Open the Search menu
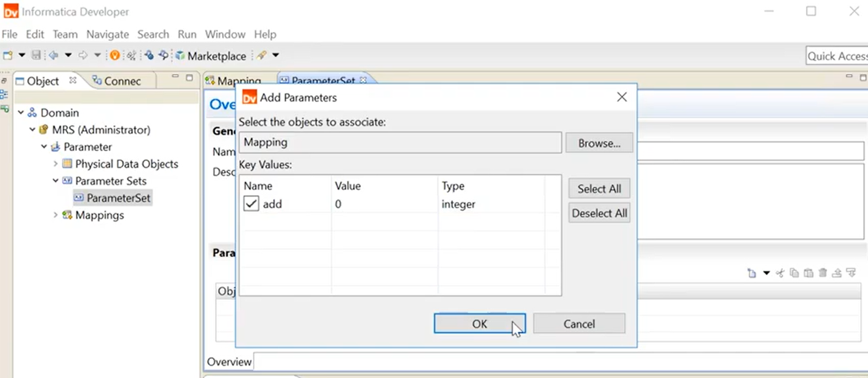Viewport: 868px width, 378px height. click(153, 34)
